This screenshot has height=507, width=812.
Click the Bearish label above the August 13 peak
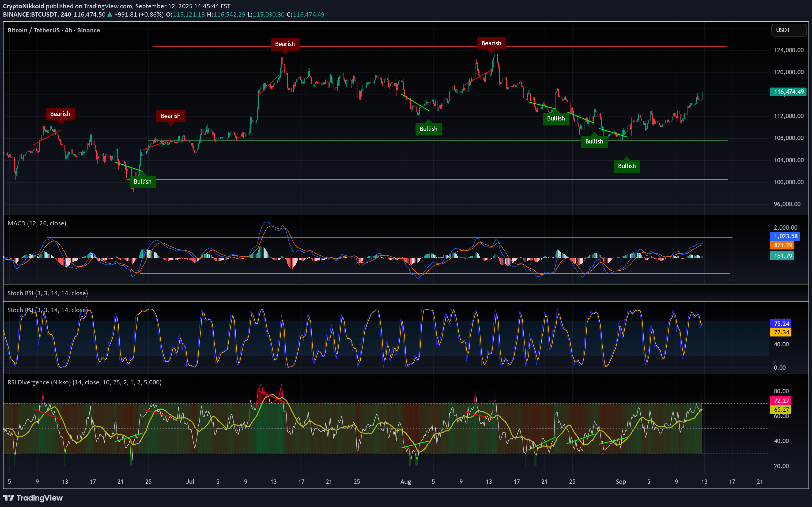[x=491, y=43]
